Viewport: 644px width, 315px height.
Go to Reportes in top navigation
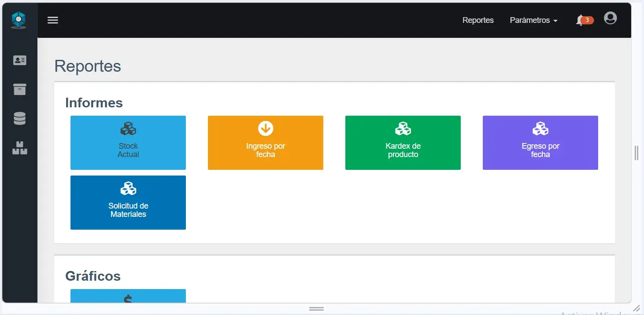point(478,20)
